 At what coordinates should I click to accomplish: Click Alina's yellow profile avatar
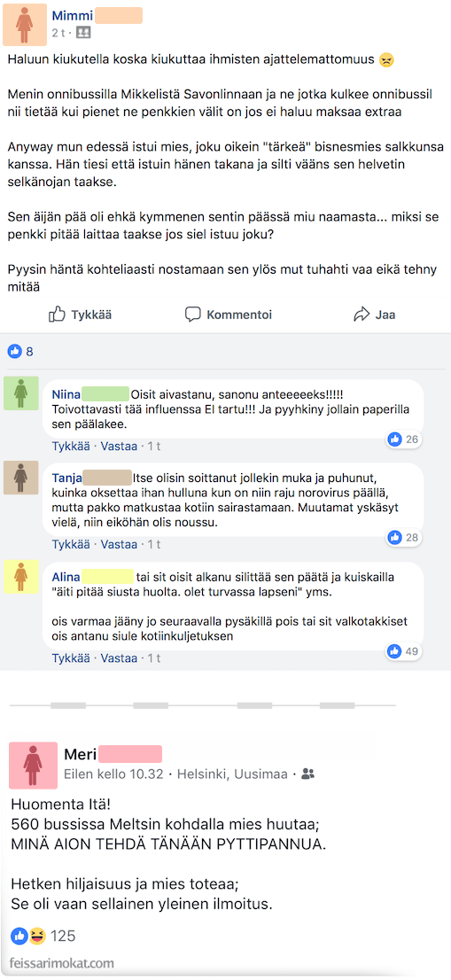[x=21, y=576]
